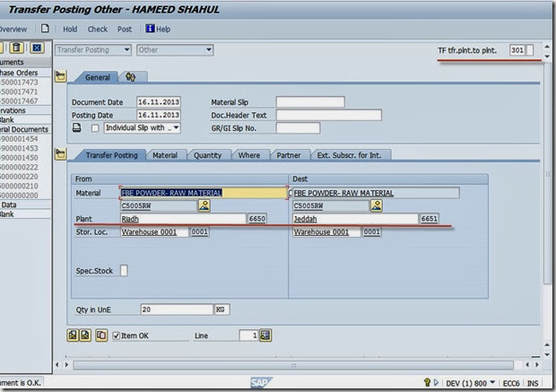The image size is (556, 392).
Task: Click the second item icon left of Item OK
Action: (x=85, y=335)
